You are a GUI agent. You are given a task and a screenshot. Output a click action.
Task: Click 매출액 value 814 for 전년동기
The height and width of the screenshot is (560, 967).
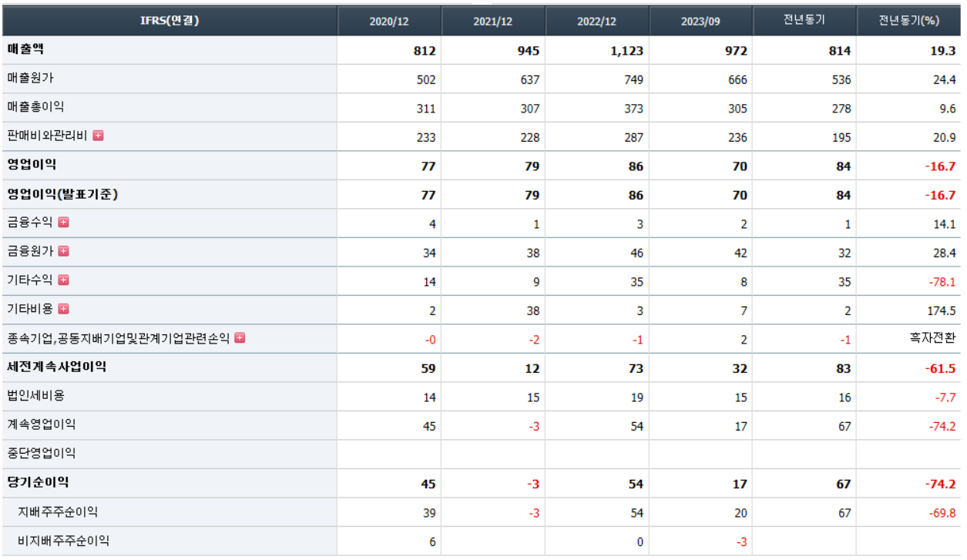tap(840, 51)
